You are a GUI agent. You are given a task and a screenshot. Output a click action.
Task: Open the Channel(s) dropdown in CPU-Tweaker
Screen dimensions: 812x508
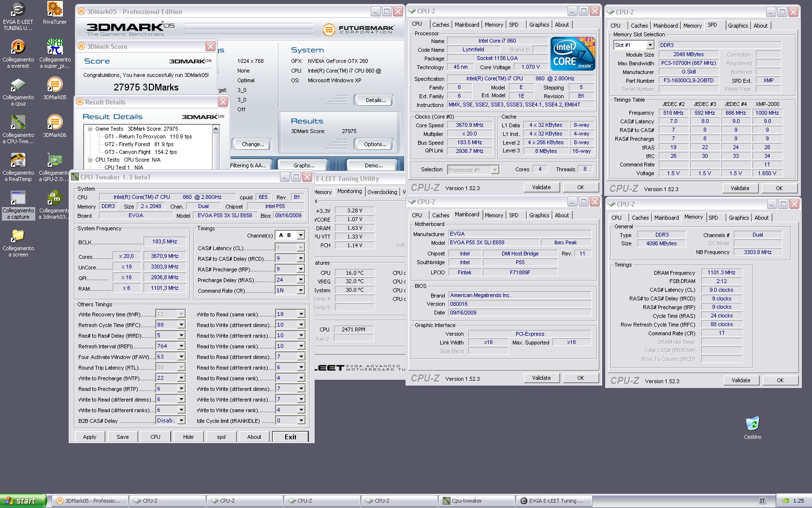301,235
